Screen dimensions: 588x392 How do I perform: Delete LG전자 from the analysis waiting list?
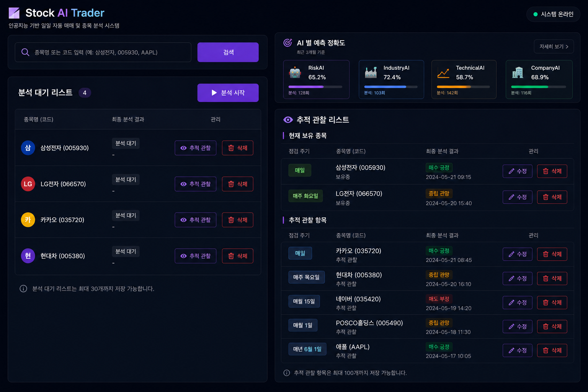238,184
